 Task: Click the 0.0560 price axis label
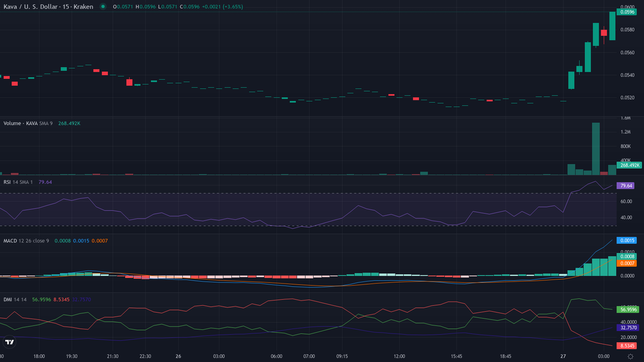627,53
